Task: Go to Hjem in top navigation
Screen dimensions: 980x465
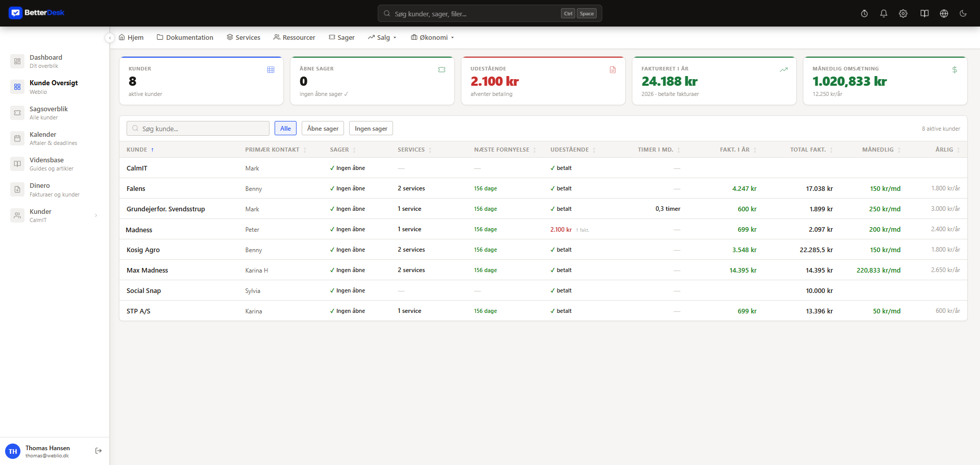Action: [x=131, y=37]
